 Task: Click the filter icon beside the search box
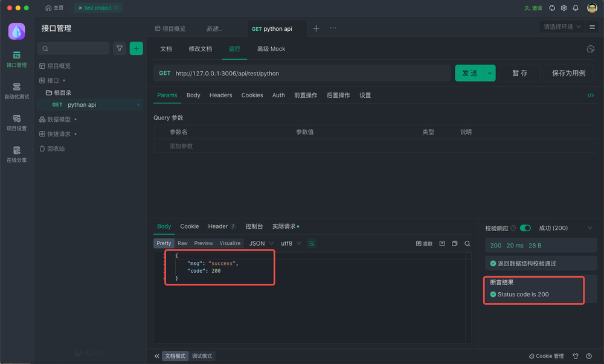pyautogui.click(x=120, y=48)
